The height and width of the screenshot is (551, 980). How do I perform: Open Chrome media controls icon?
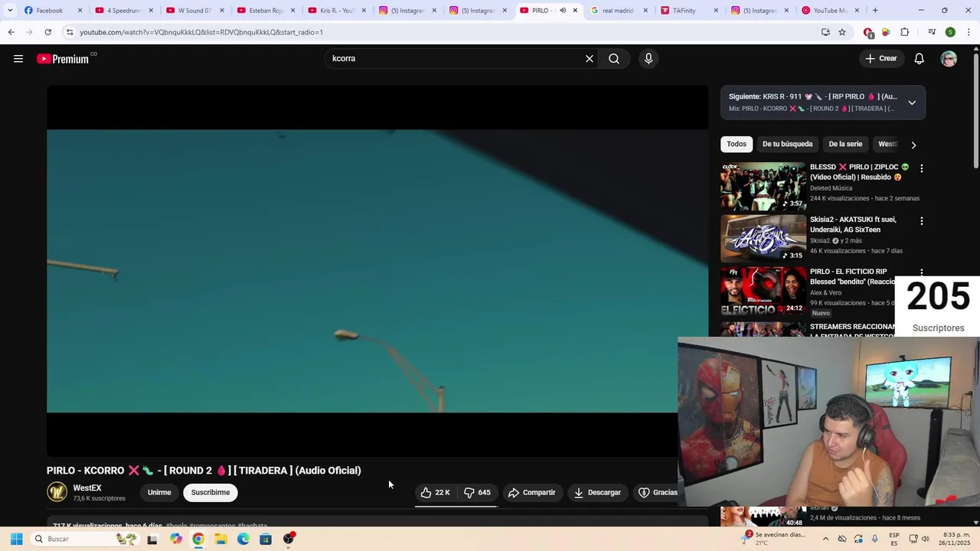pos(932,32)
